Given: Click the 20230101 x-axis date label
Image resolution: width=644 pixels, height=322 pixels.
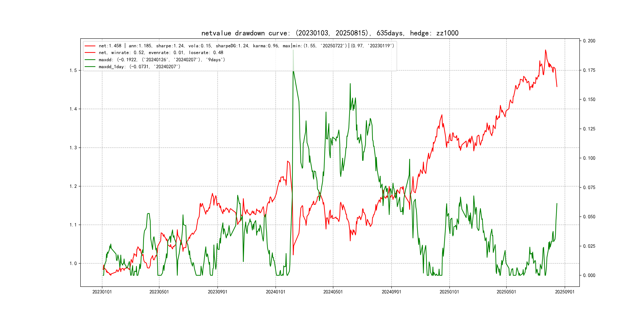Looking at the screenshot, I should [102, 292].
